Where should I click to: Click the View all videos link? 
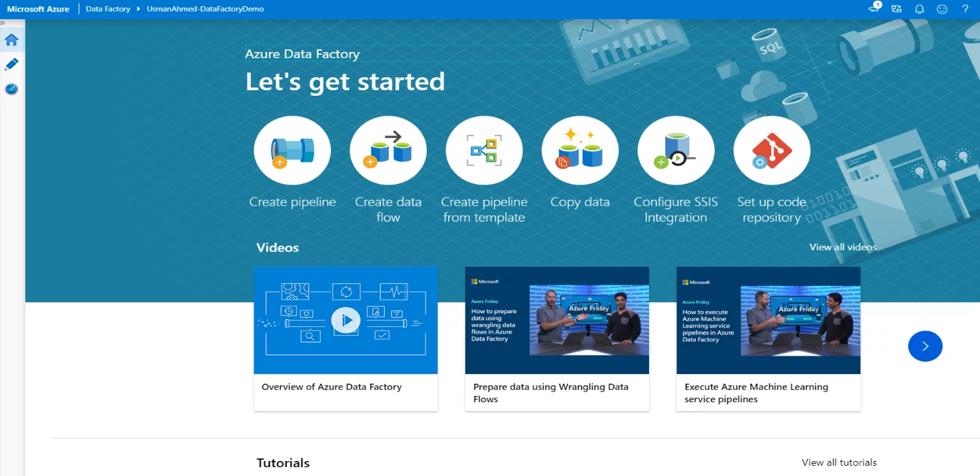pyautogui.click(x=843, y=247)
